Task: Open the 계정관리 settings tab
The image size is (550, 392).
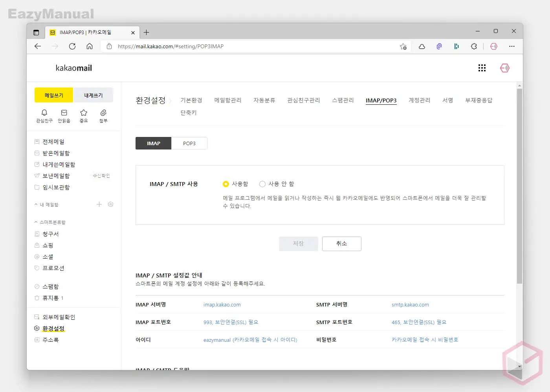Action: point(420,100)
